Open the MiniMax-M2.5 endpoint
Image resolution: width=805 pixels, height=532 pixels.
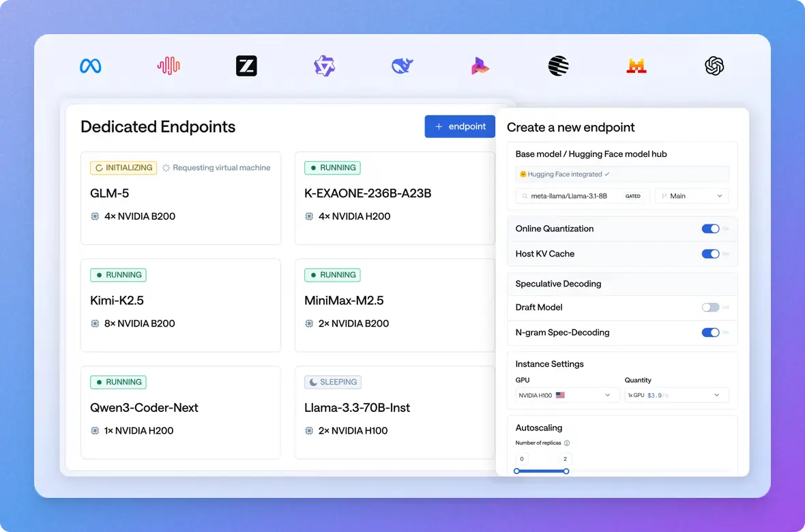coord(395,306)
